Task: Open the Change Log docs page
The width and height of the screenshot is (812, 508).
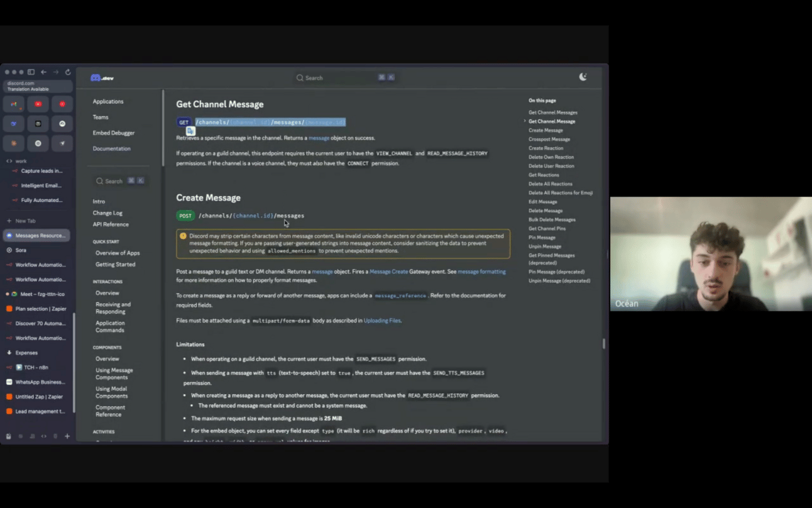Action: click(107, 213)
